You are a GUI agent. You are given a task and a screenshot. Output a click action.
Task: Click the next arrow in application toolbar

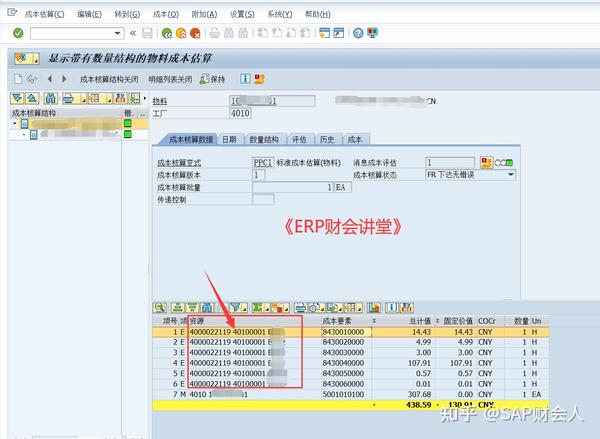click(64, 79)
